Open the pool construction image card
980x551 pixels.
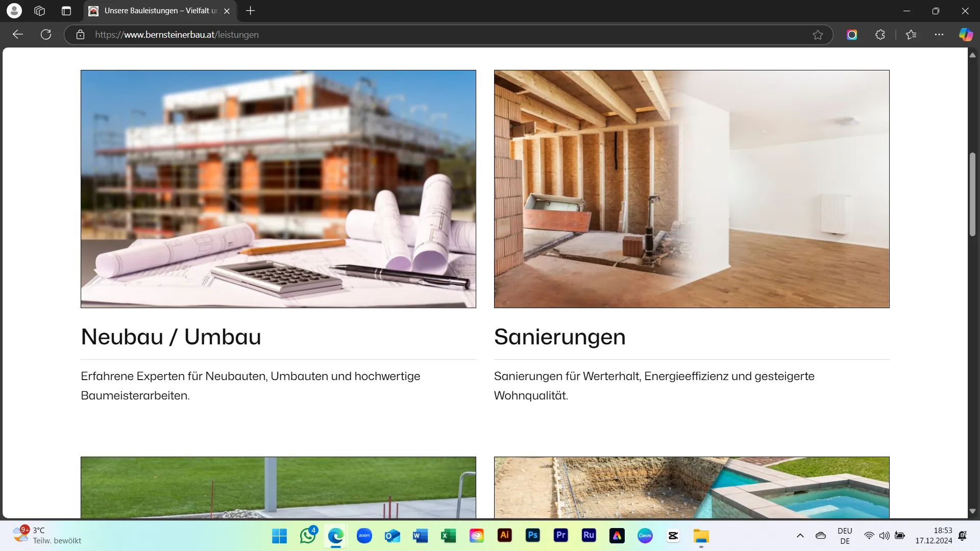tap(692, 488)
